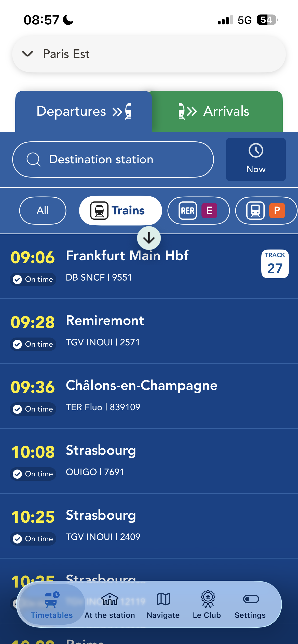
Task: Tap the clock Now time button
Action: [256, 159]
